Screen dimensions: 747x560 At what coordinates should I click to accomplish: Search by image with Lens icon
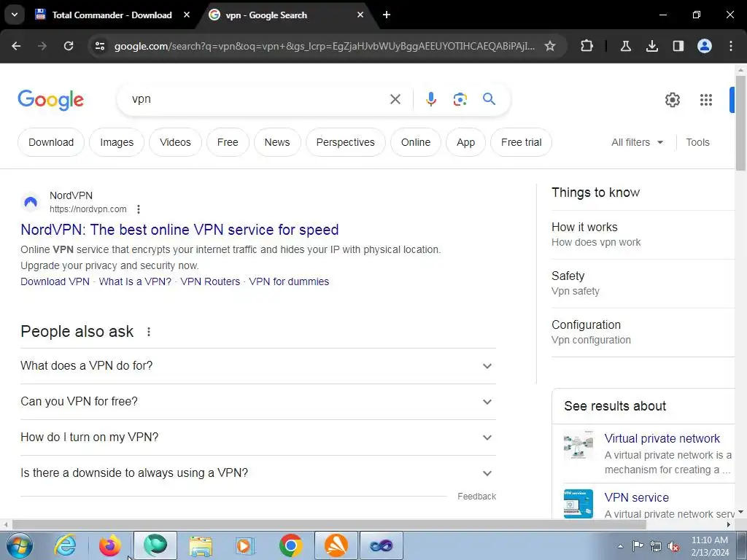[x=460, y=99]
